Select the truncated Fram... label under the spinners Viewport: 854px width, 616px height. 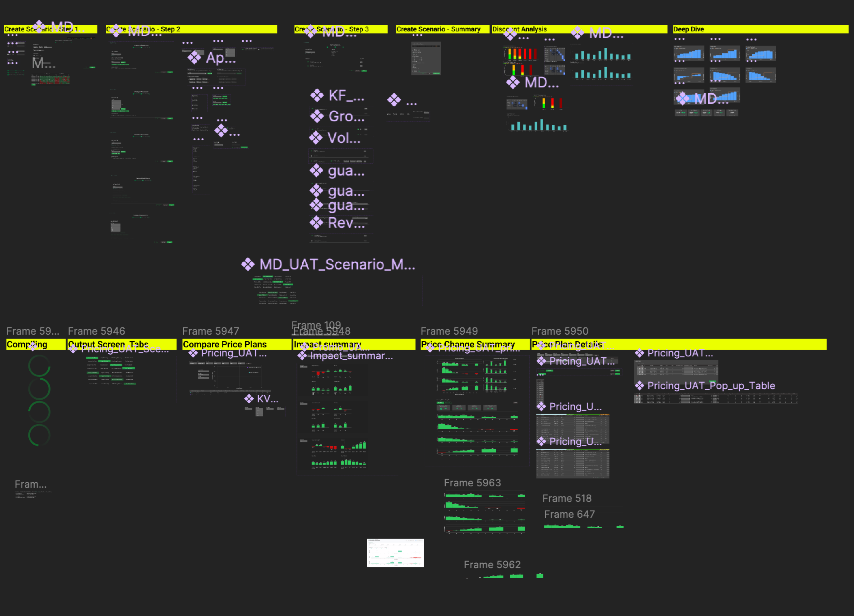click(x=31, y=484)
